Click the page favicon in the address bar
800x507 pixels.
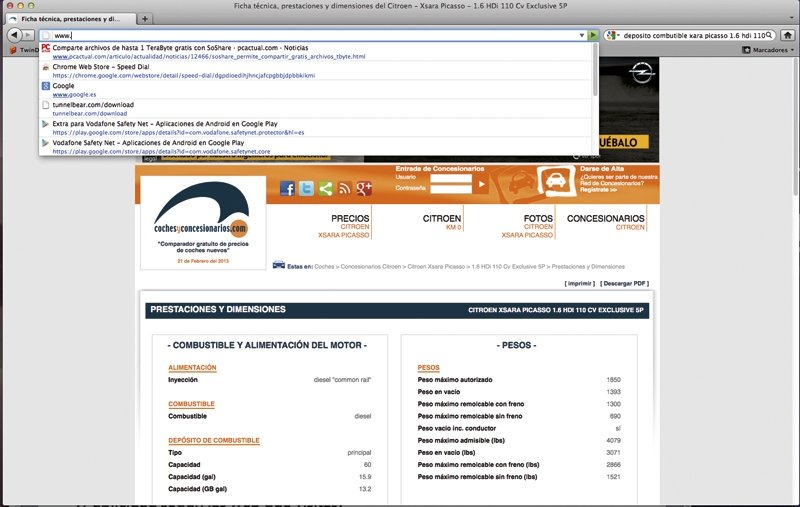pyautogui.click(x=46, y=35)
